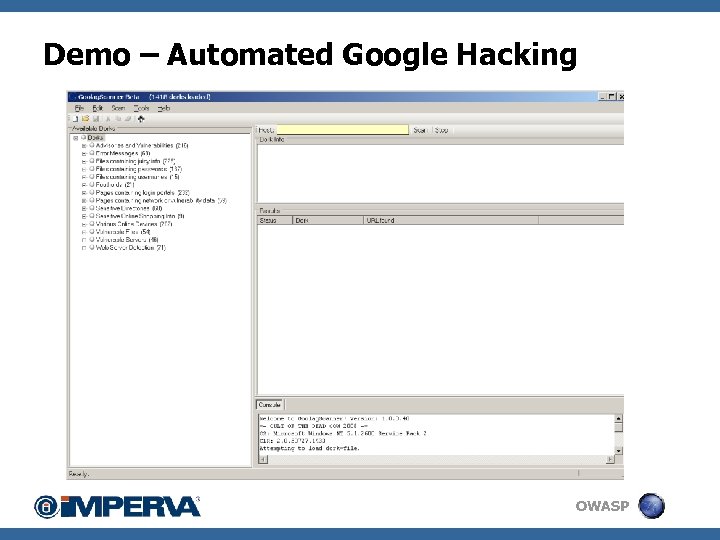Click the Status column header
The image size is (720, 540).
coord(275,220)
